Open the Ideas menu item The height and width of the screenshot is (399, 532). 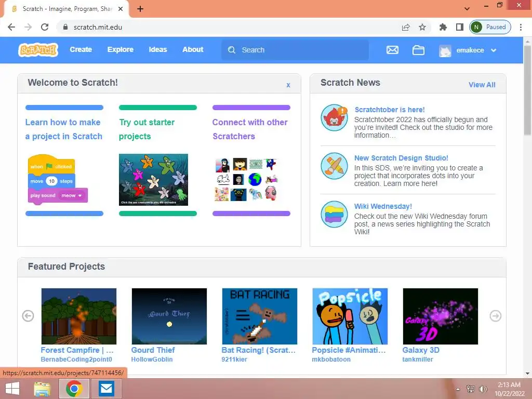pos(158,49)
